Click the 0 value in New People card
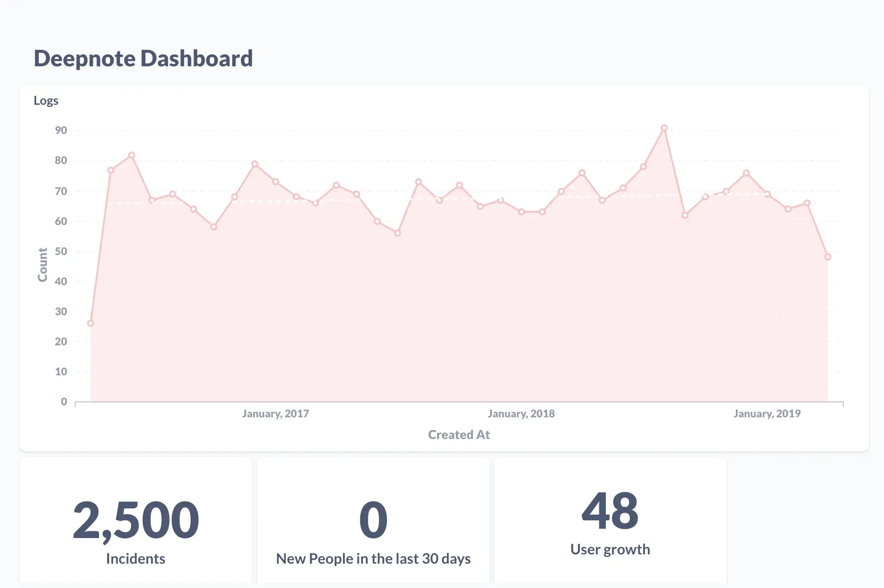This screenshot has height=588, width=884. pyautogui.click(x=373, y=520)
